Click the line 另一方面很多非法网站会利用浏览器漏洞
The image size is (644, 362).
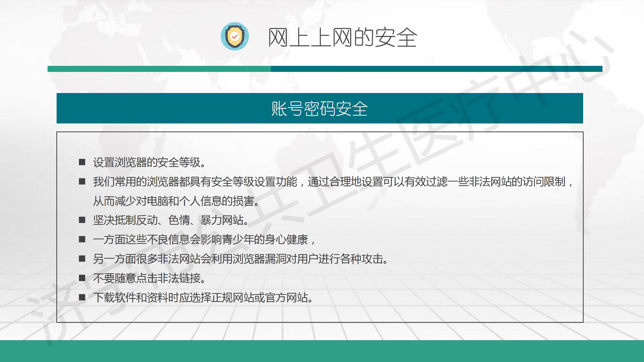240,259
